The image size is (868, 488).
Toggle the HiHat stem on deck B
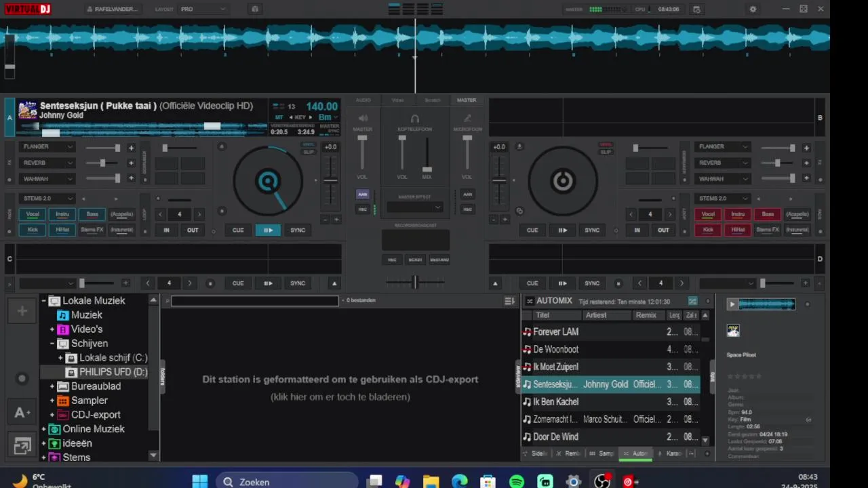click(738, 230)
